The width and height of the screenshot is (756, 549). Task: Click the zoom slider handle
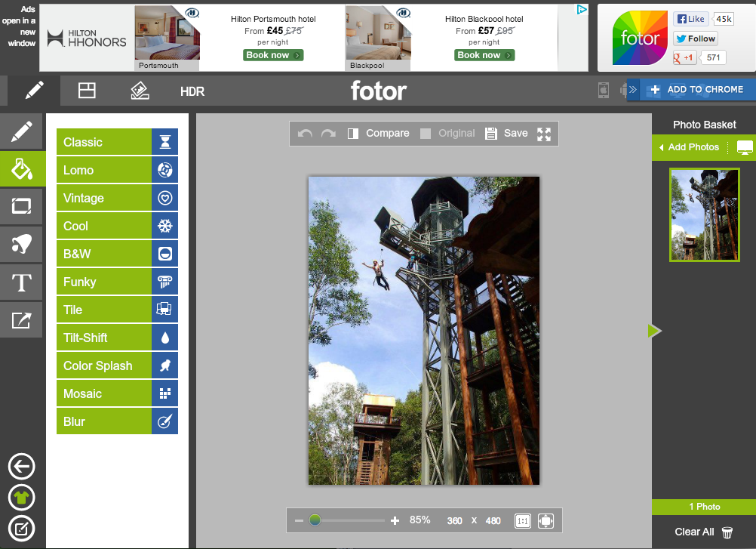315,520
